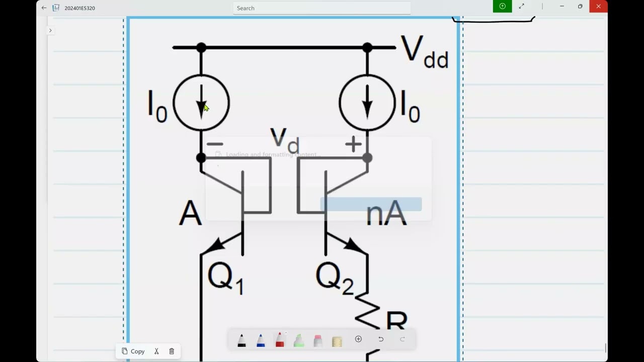644x362 pixels.
Task: Click the vertical scrollbar thumb
Action: click(x=606, y=348)
